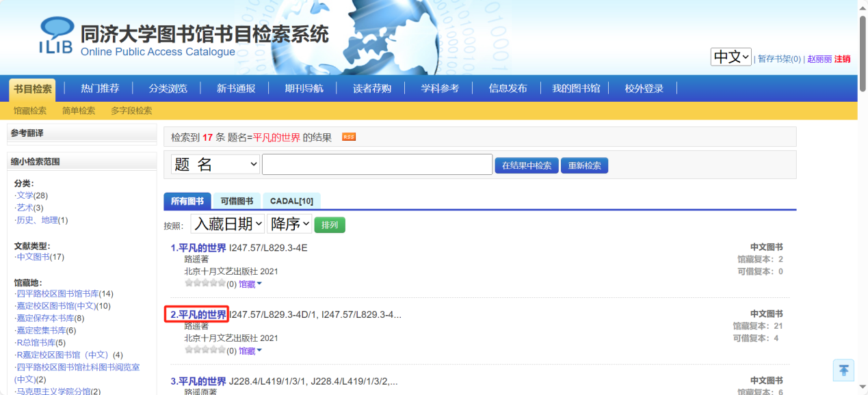Click the search keyword input field
This screenshot has height=395, width=868.
[377, 165]
